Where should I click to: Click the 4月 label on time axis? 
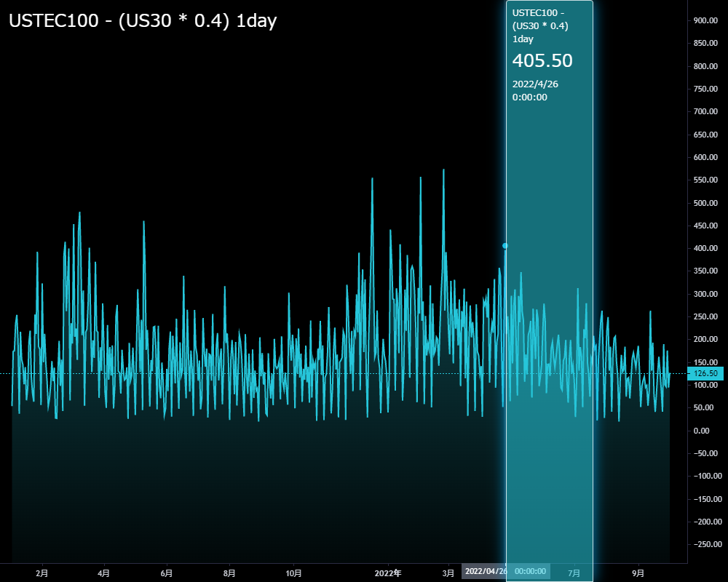(x=104, y=573)
